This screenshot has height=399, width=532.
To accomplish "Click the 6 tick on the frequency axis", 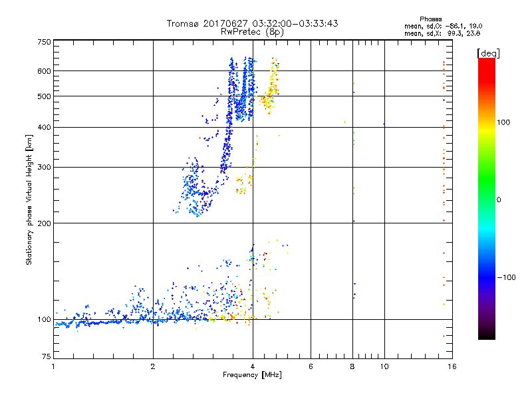I will [x=311, y=366].
